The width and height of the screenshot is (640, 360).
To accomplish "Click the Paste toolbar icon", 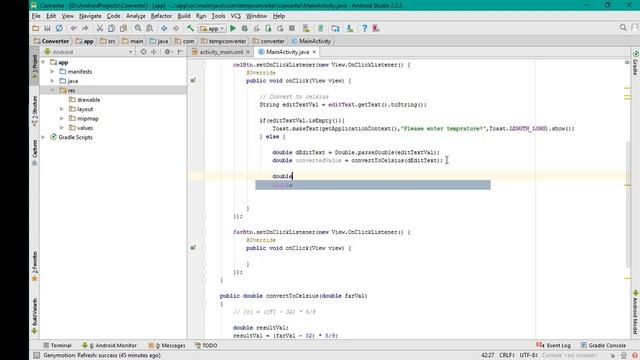I will pos(123,28).
